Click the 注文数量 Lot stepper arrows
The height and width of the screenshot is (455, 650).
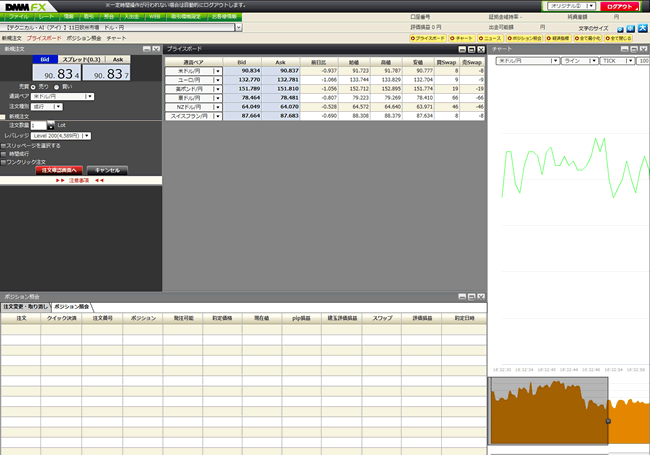pyautogui.click(x=51, y=125)
